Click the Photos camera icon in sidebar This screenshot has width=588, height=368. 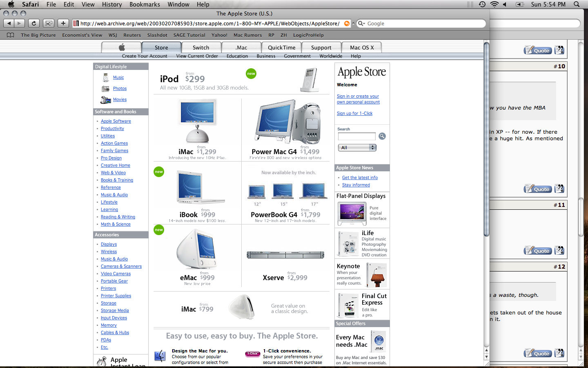click(105, 89)
